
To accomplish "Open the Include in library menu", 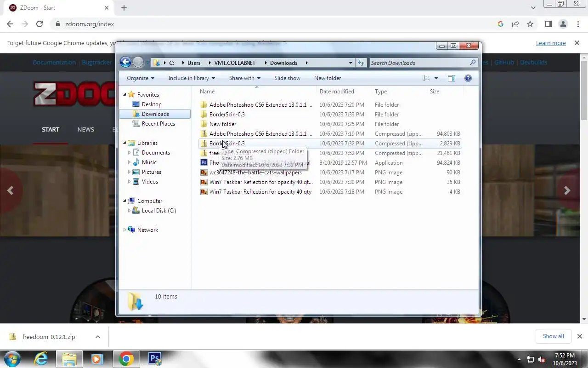I will tap(192, 78).
